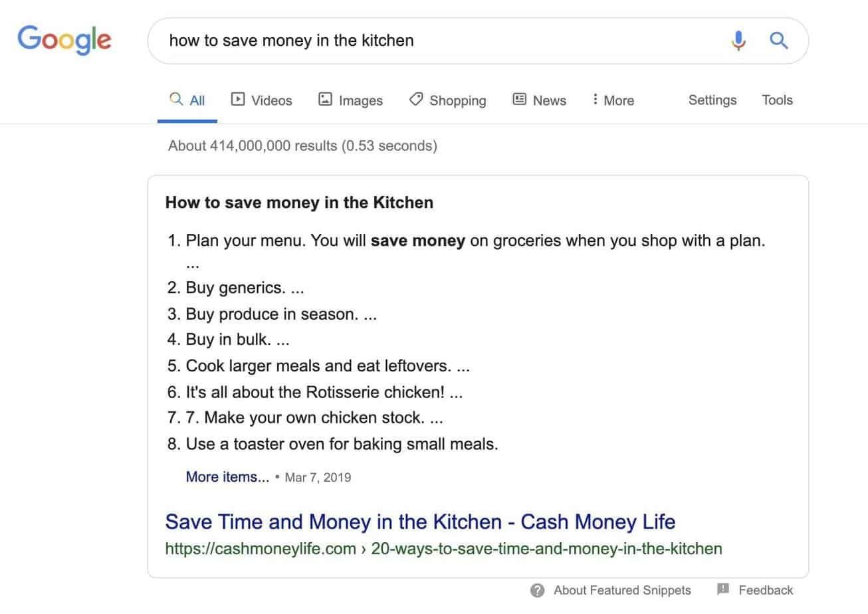
Task: Click the microphone voice search icon
Action: 738,41
